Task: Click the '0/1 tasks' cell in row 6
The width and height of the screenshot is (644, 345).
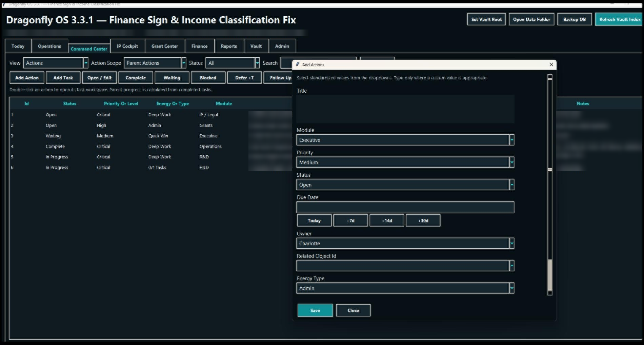Action: (x=157, y=167)
